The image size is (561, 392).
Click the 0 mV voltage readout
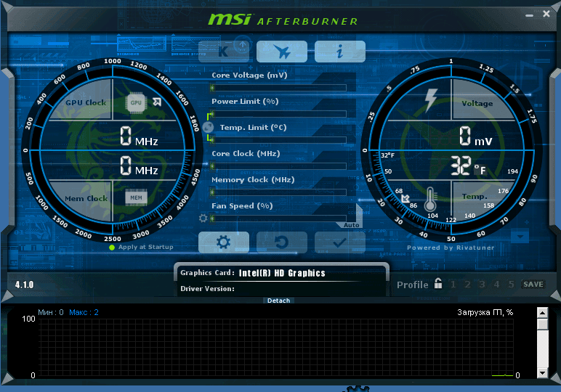(476, 136)
